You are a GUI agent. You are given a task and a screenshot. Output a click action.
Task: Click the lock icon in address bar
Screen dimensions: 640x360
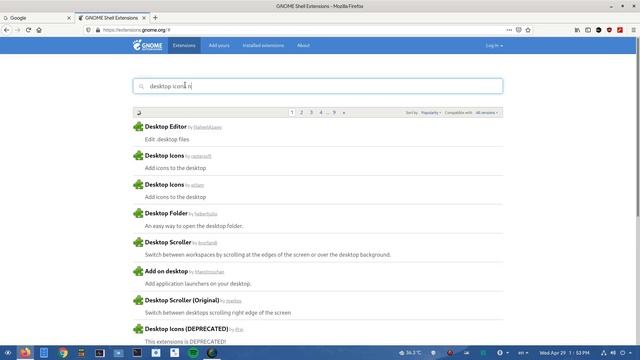(98, 30)
